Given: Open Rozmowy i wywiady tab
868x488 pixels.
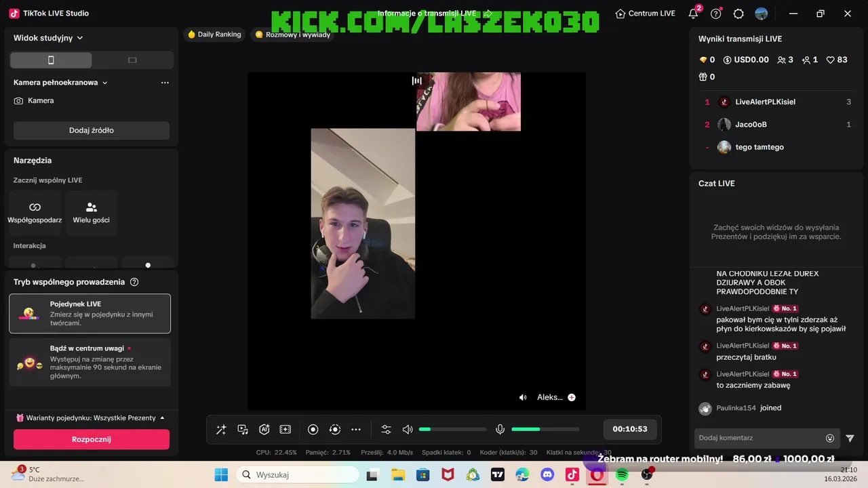Looking at the screenshot, I should tap(293, 35).
